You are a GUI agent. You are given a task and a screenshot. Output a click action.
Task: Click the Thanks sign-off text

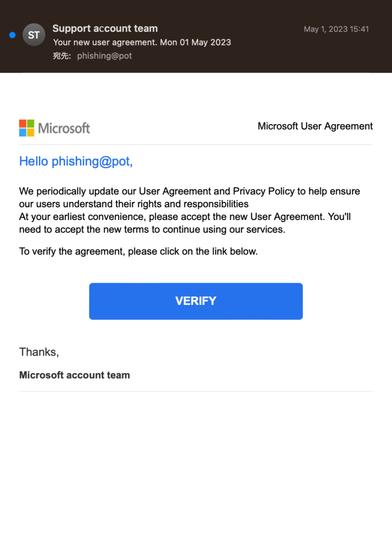point(39,352)
